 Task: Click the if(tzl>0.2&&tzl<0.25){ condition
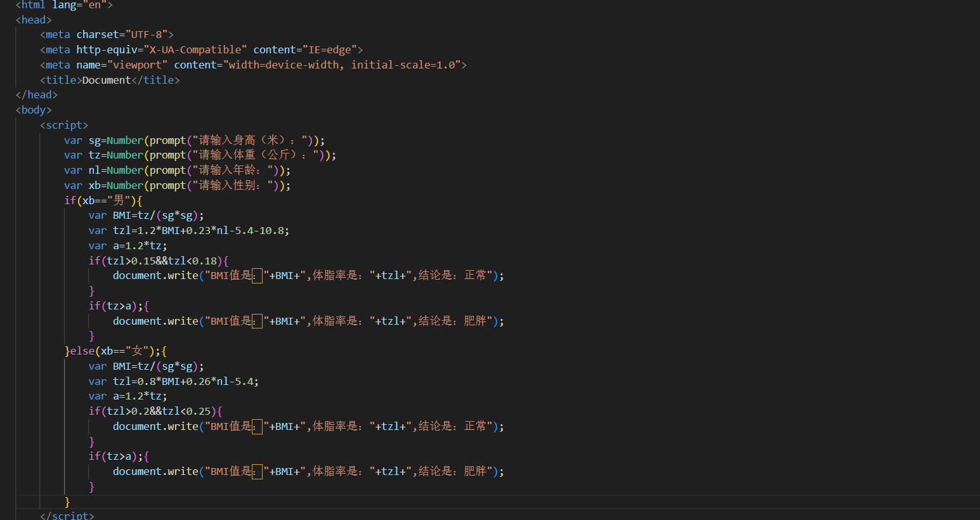[x=155, y=411]
